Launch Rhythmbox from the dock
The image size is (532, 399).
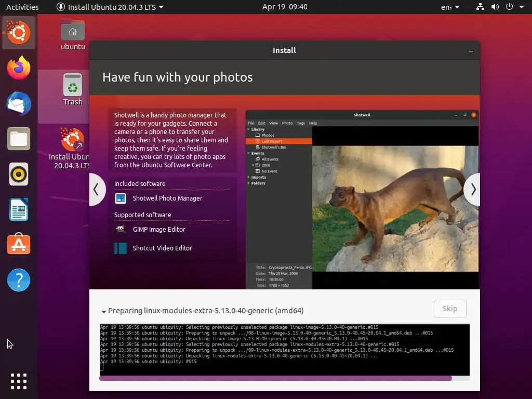[x=19, y=175]
